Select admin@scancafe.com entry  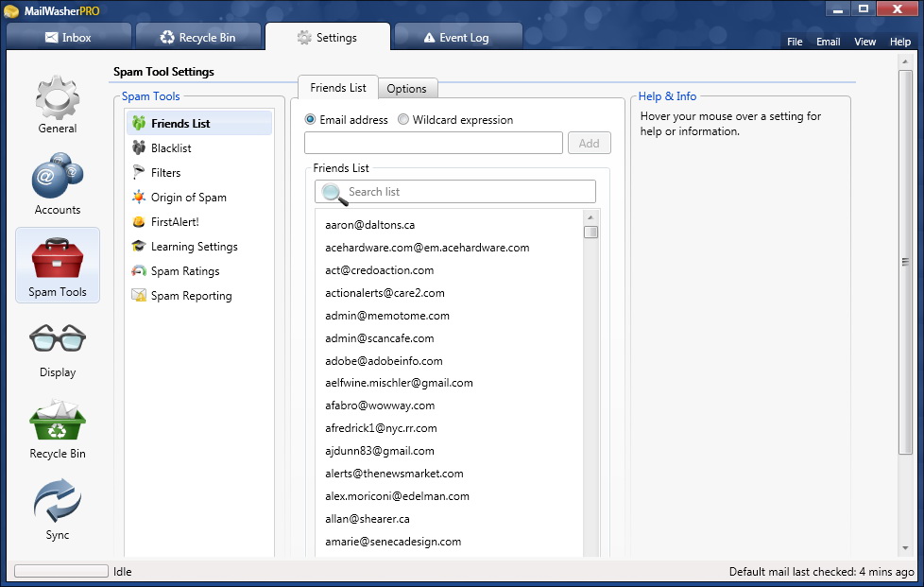pyautogui.click(x=380, y=338)
